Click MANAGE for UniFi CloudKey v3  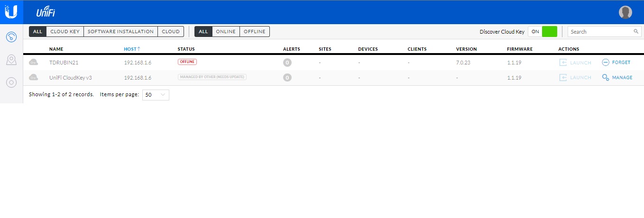click(x=622, y=77)
